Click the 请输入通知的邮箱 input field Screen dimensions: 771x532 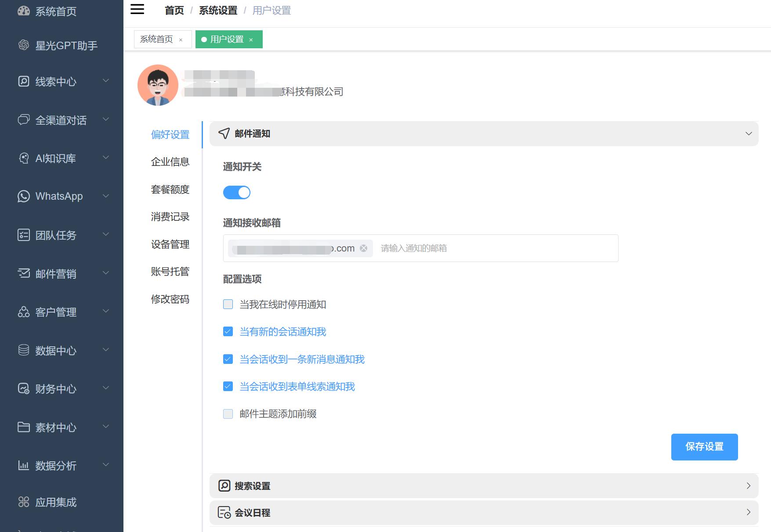coord(492,248)
